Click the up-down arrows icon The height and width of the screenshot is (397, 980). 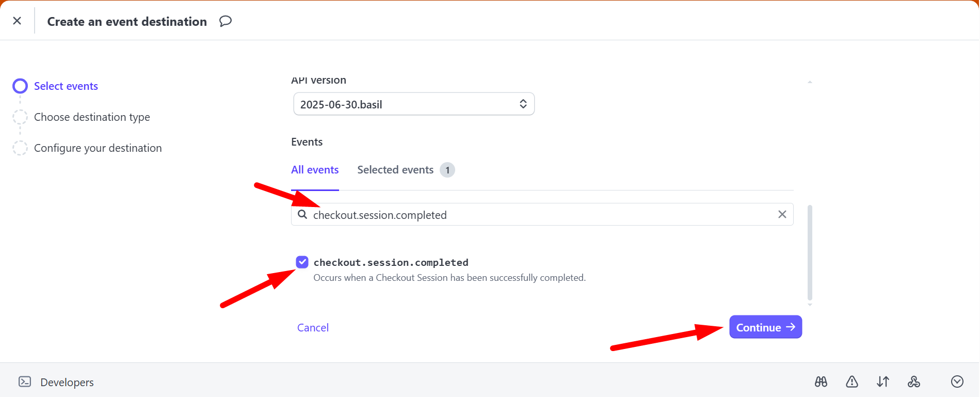882,382
